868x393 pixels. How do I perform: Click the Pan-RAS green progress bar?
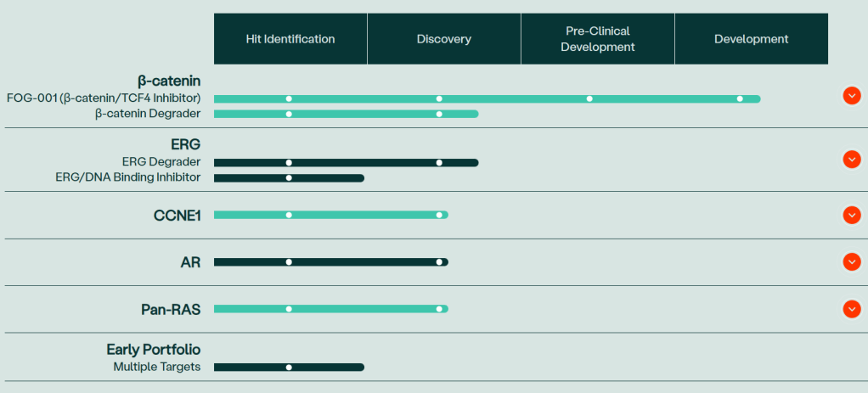pos(365,309)
